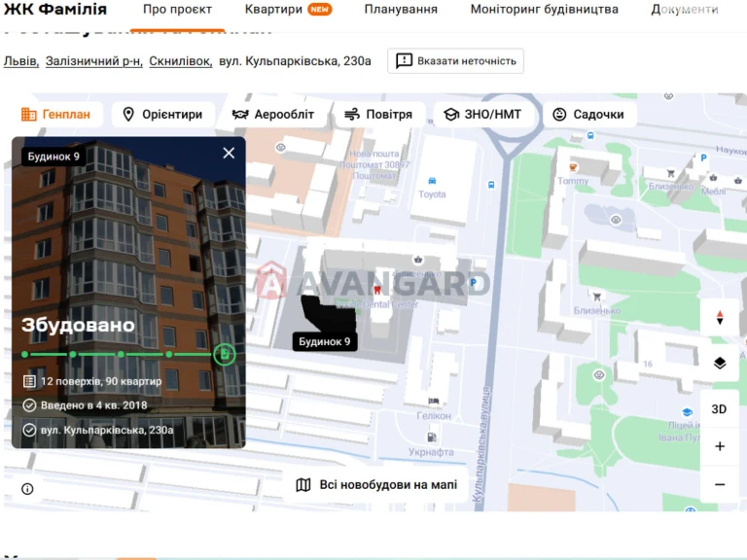747x560 pixels.
Task: Show ЗНО/НМТ schools layer
Action: point(482,115)
